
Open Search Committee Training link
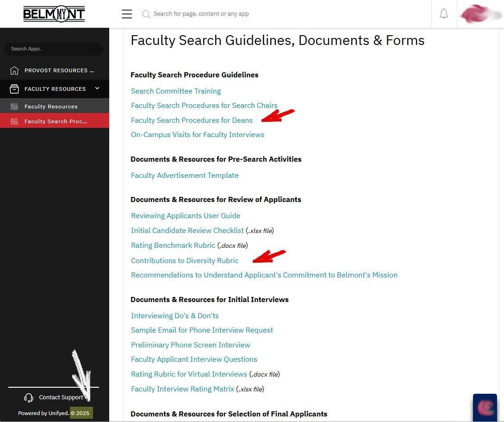tap(176, 91)
